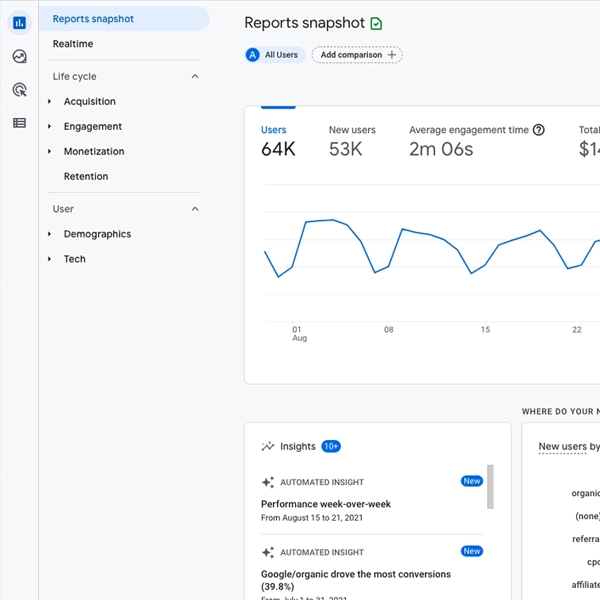Click the All Users segment chip
Image resolution: width=600 pixels, height=600 pixels.
coord(275,55)
